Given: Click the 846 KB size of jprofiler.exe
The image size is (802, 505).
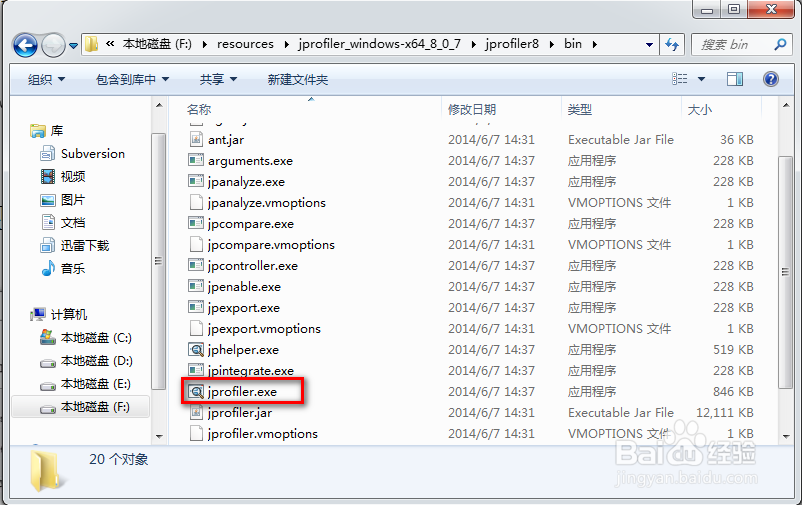Looking at the screenshot, I should pos(733,391).
